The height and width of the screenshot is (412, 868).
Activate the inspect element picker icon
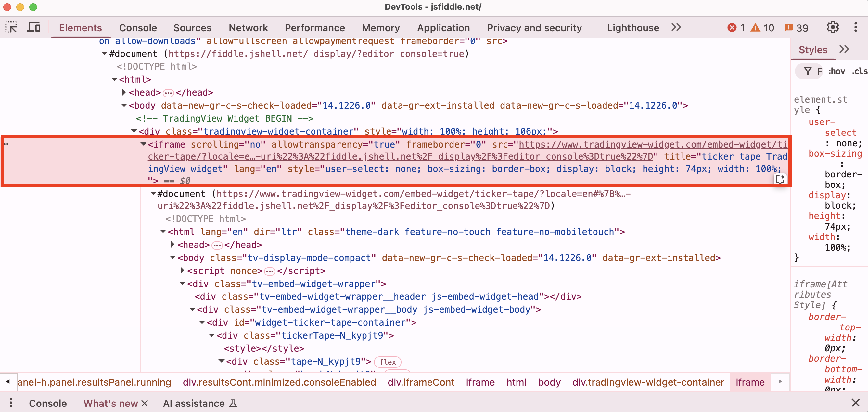[11, 27]
